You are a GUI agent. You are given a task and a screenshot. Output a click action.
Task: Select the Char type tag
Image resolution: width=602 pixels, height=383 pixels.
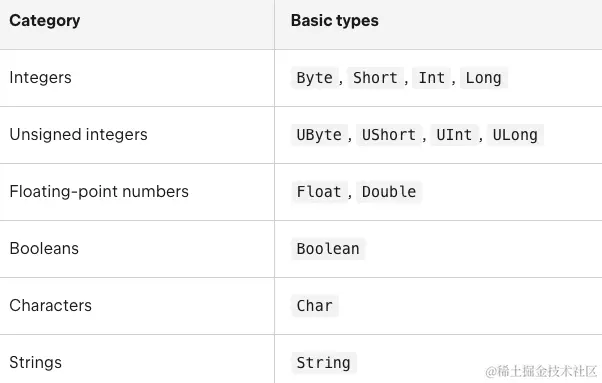pyautogui.click(x=315, y=306)
